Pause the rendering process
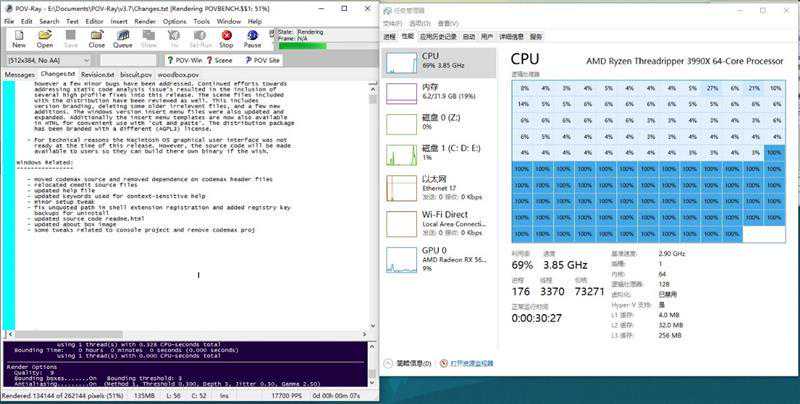The width and height of the screenshot is (800, 404). [x=252, y=38]
